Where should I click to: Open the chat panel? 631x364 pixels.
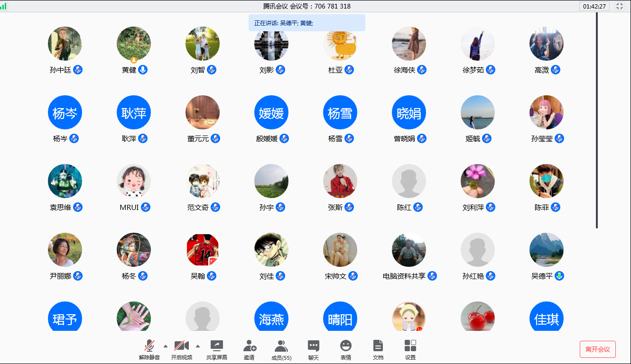coord(313,346)
